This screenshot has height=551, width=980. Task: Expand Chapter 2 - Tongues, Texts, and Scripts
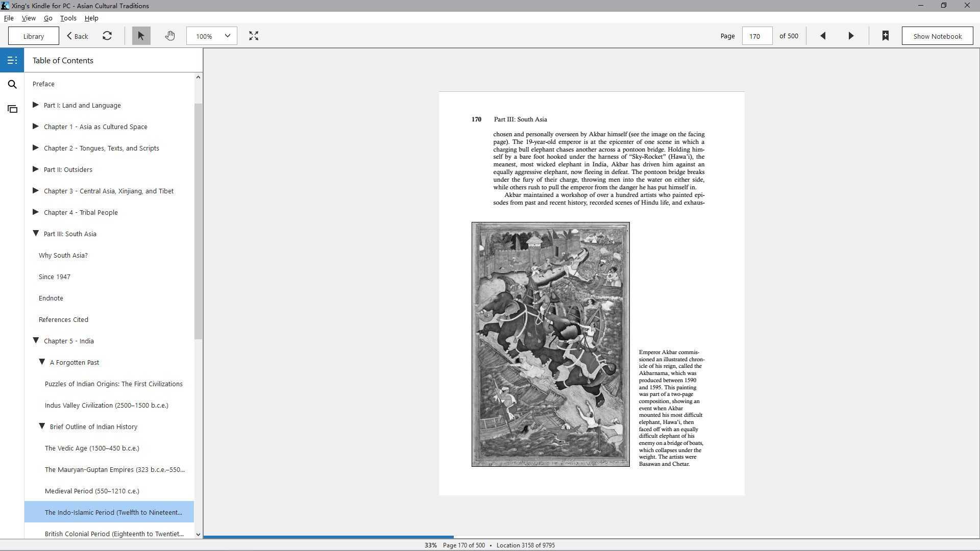[x=36, y=148]
